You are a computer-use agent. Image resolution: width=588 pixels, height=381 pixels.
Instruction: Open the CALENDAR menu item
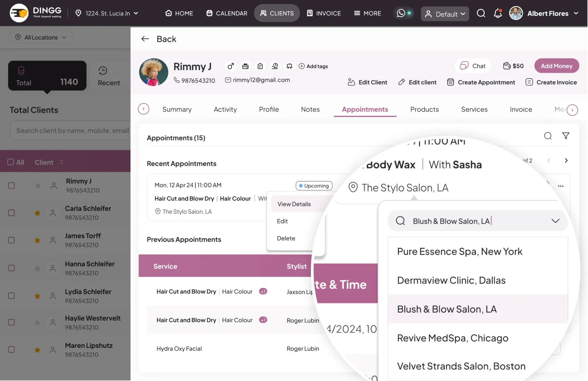tap(227, 13)
